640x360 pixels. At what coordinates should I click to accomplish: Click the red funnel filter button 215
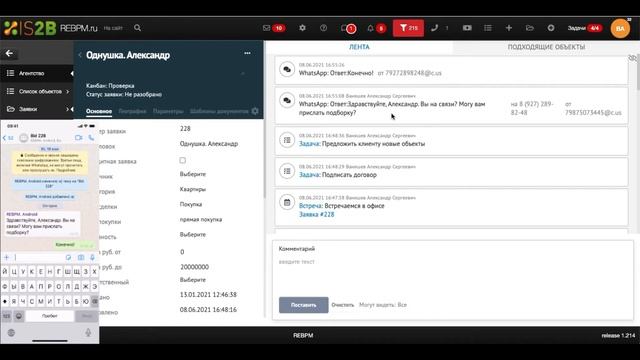tap(408, 28)
